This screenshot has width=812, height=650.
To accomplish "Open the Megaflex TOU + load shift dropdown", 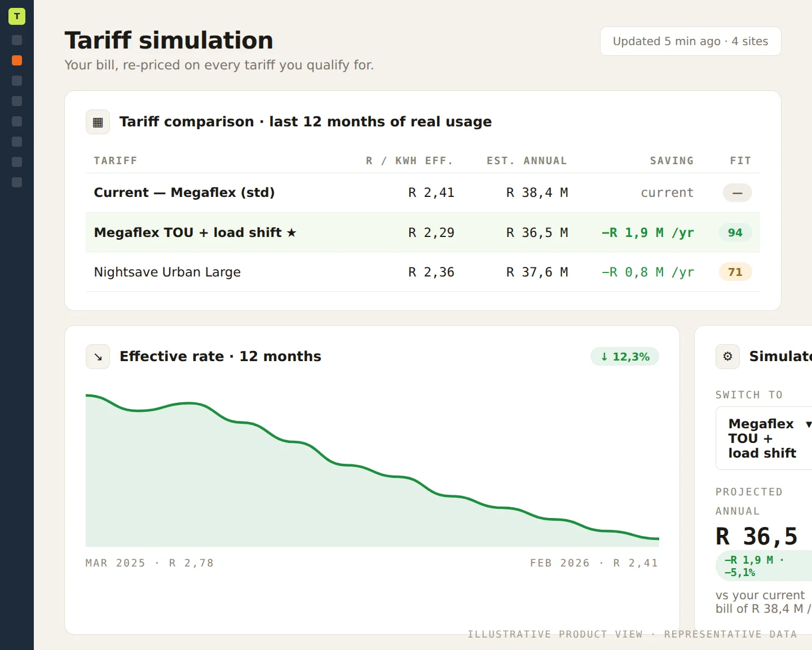I will pyautogui.click(x=764, y=438).
